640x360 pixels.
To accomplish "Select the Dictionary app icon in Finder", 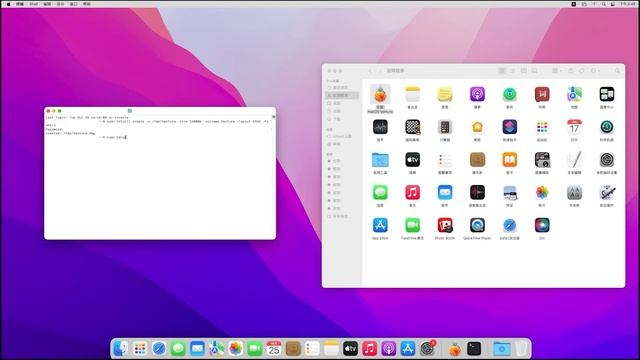I will pyautogui.click(x=542, y=94).
